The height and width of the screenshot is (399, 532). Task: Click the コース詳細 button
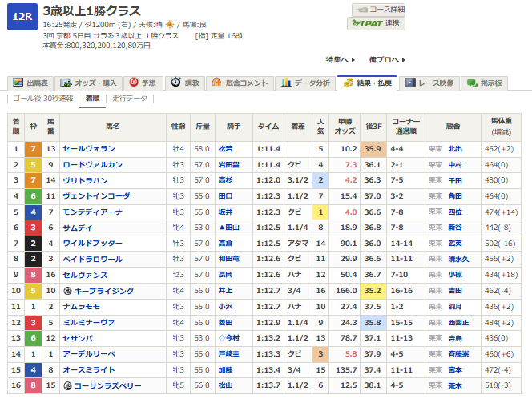tap(378, 10)
